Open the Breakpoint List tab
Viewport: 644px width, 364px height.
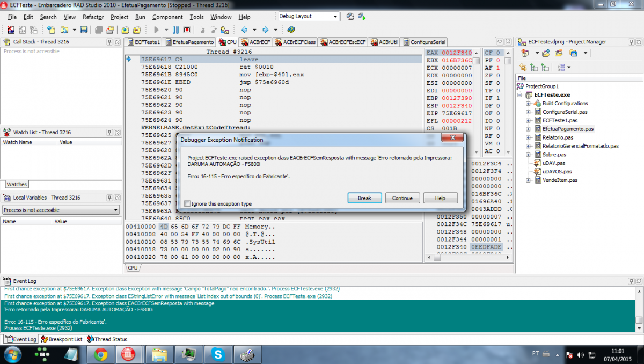(x=61, y=339)
